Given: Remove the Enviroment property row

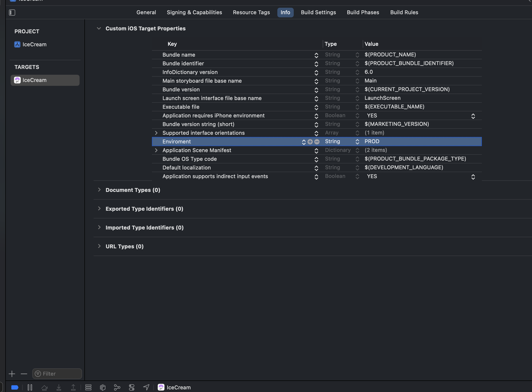Looking at the screenshot, I should (317, 142).
